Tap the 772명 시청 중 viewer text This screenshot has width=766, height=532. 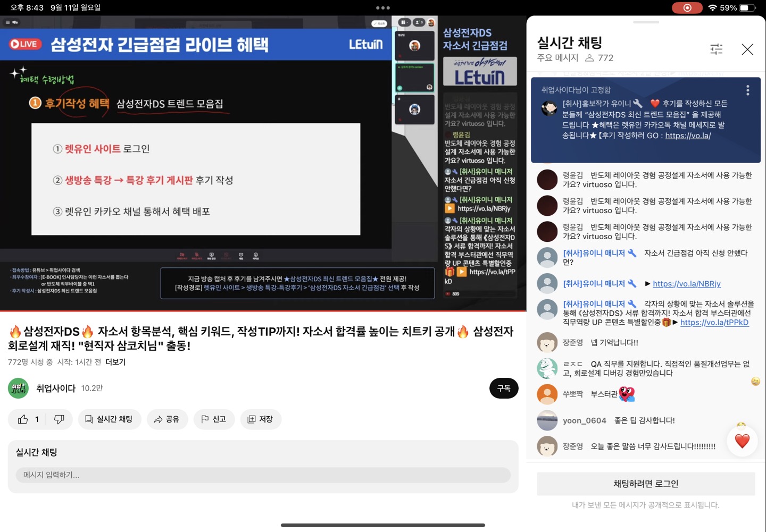point(30,362)
